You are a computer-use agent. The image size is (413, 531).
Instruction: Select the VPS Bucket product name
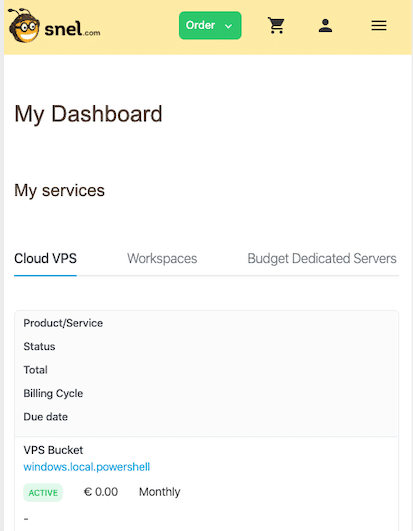click(x=53, y=450)
